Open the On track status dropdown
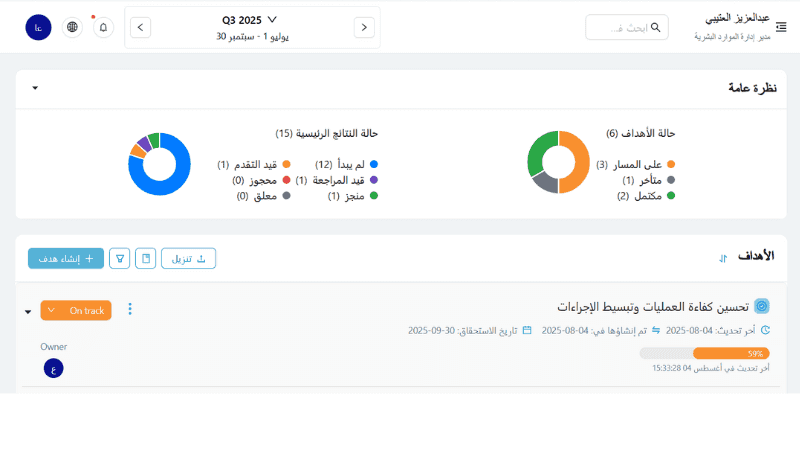 pyautogui.click(x=76, y=311)
